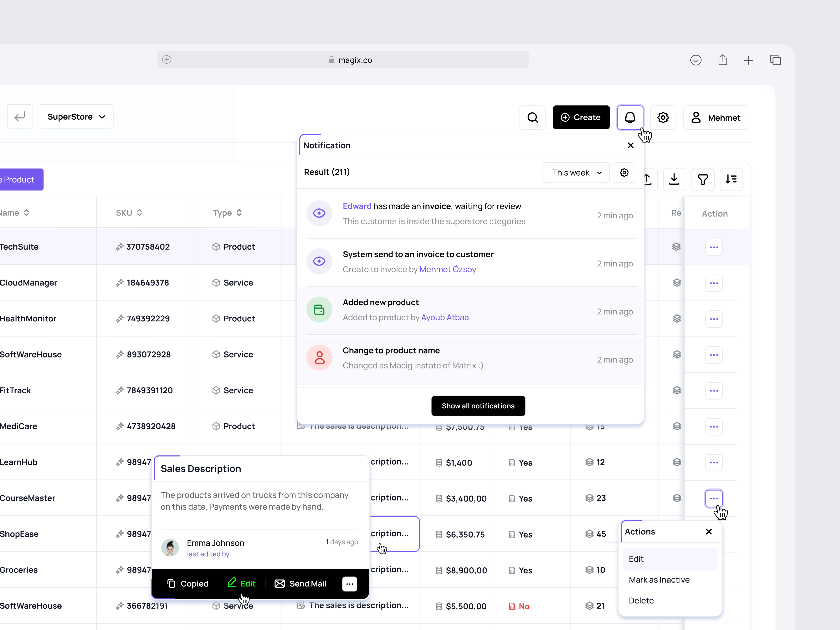Screen dimensions: 840x630
Task: Click the Create button
Action: (x=581, y=117)
